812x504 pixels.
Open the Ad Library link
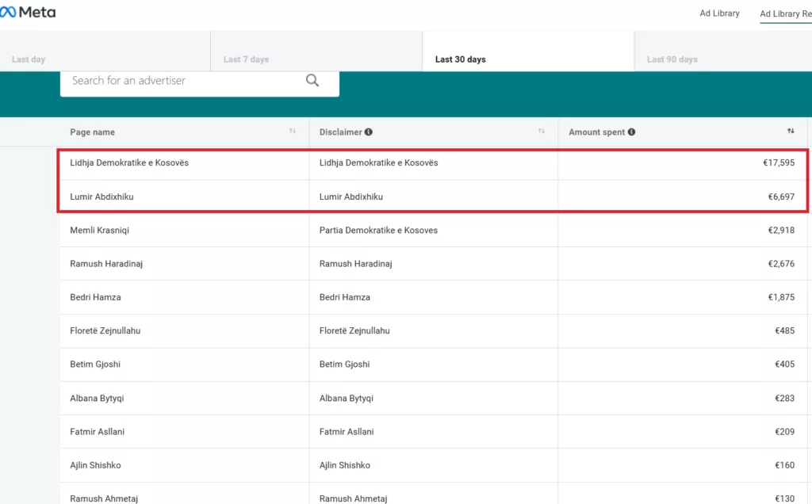719,13
